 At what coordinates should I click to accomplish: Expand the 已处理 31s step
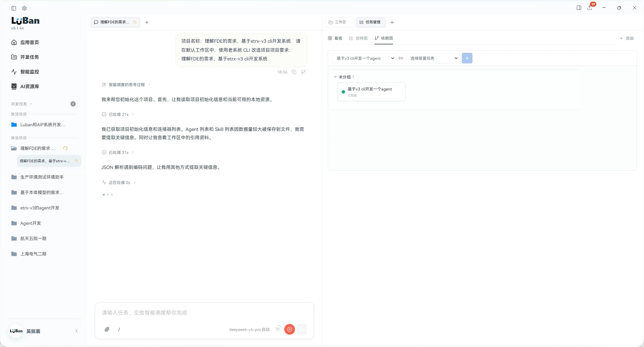[118, 152]
